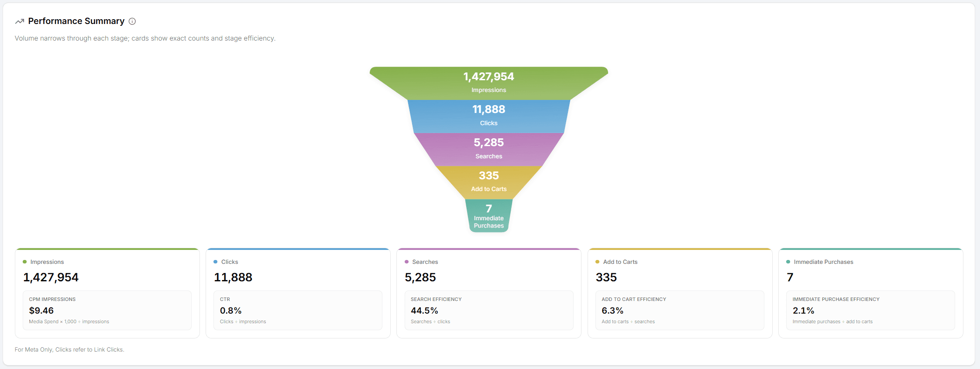Click the 1,427,954 value in Impressions card
This screenshot has width=980, height=369.
click(51, 277)
